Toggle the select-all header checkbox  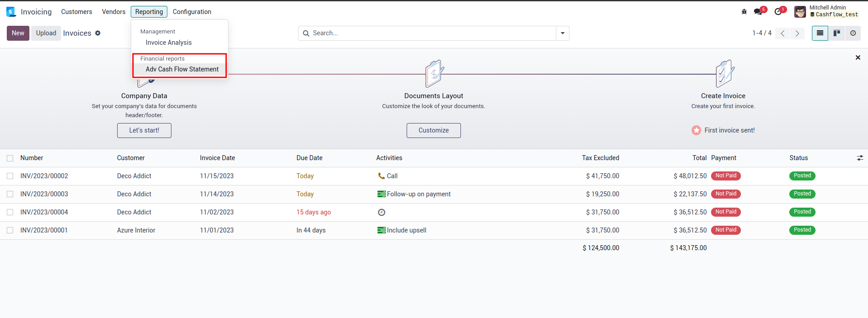tap(10, 158)
